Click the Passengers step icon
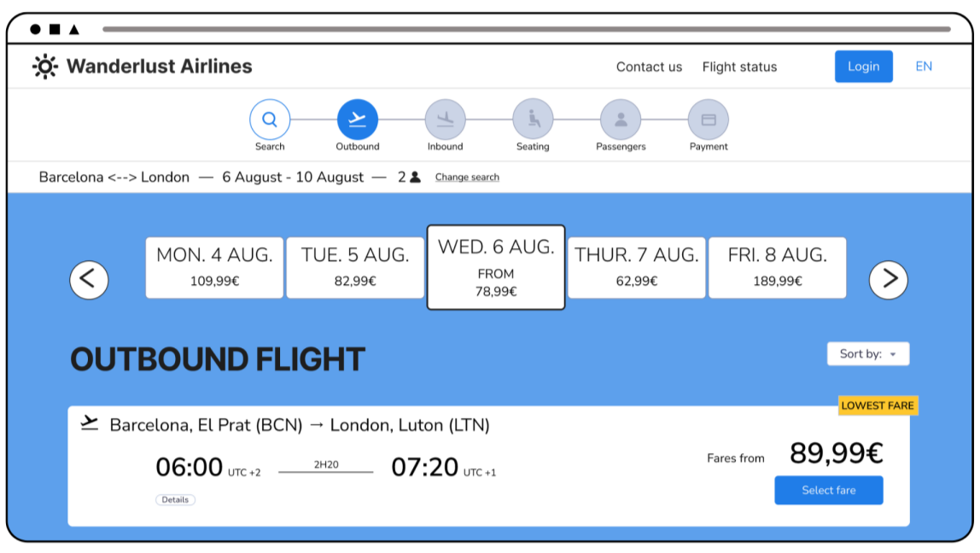 pyautogui.click(x=620, y=120)
